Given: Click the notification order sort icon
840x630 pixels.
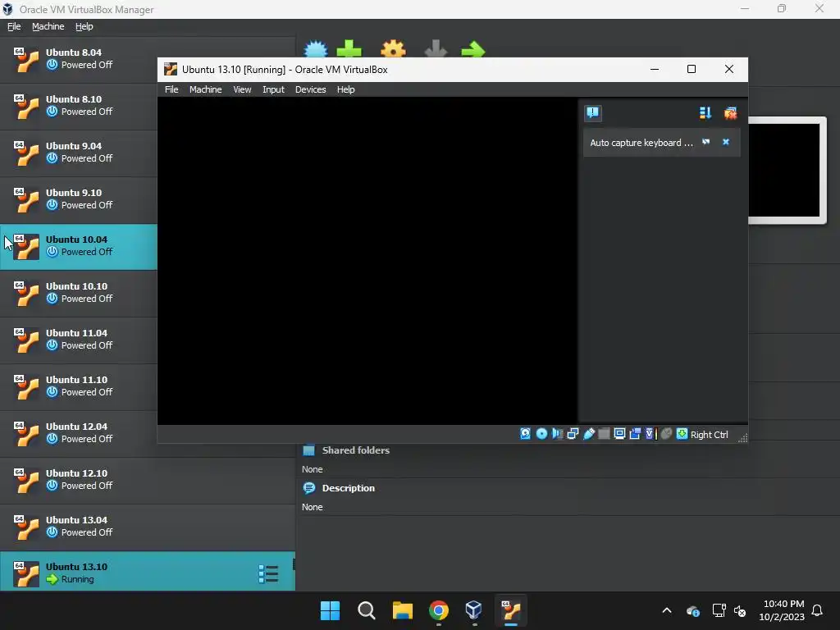Looking at the screenshot, I should (705, 113).
